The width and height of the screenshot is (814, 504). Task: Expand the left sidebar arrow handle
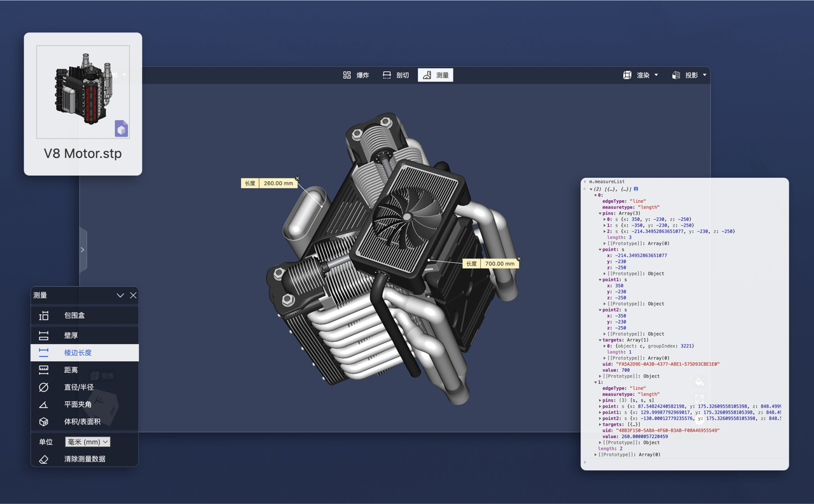point(83,250)
